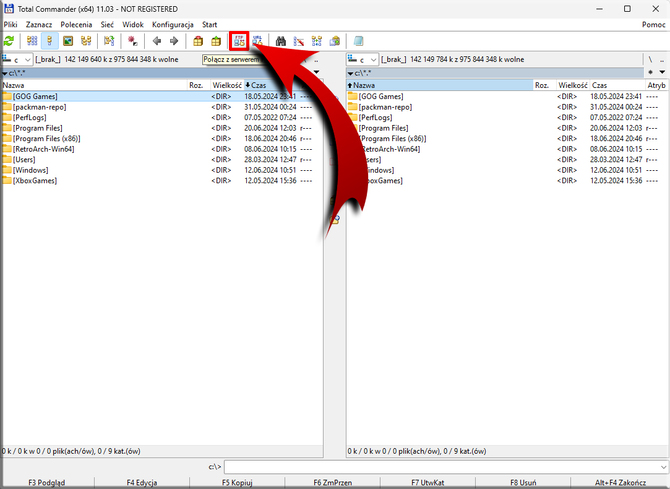Click the green Refresh toolbar icon

click(9, 41)
